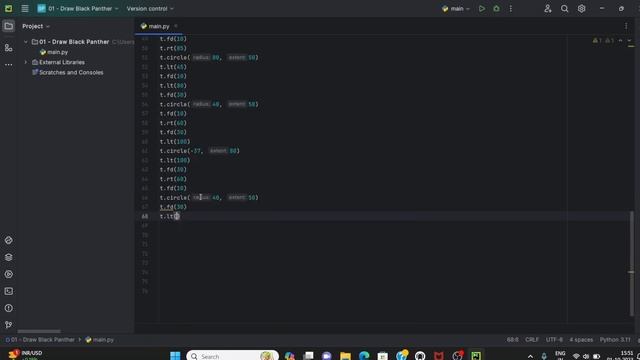Click the warnings indicator in editor

point(603,40)
